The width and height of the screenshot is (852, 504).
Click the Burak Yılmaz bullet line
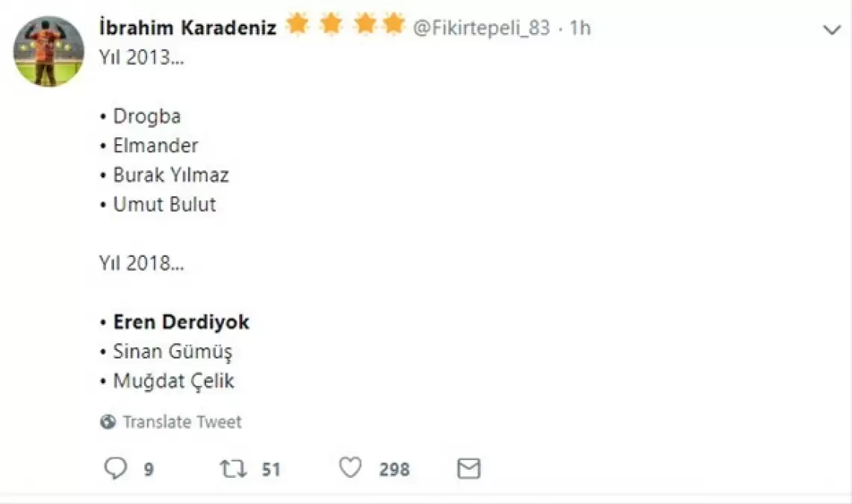click(170, 175)
